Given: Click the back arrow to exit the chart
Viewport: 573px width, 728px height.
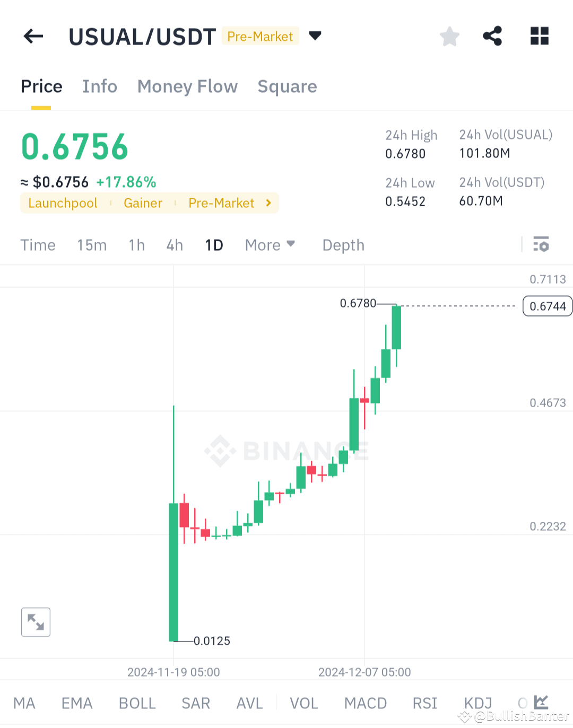Looking at the screenshot, I should (33, 36).
